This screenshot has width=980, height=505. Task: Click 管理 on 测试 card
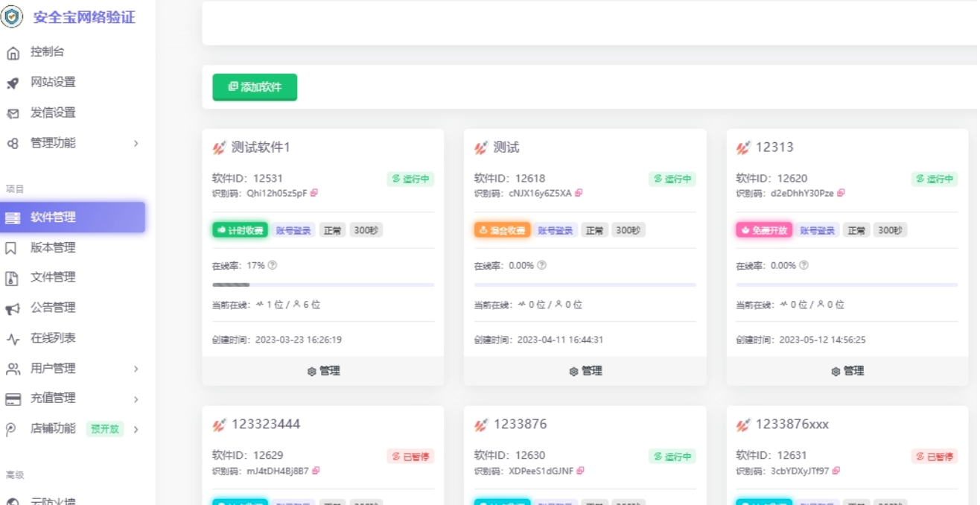[585, 371]
